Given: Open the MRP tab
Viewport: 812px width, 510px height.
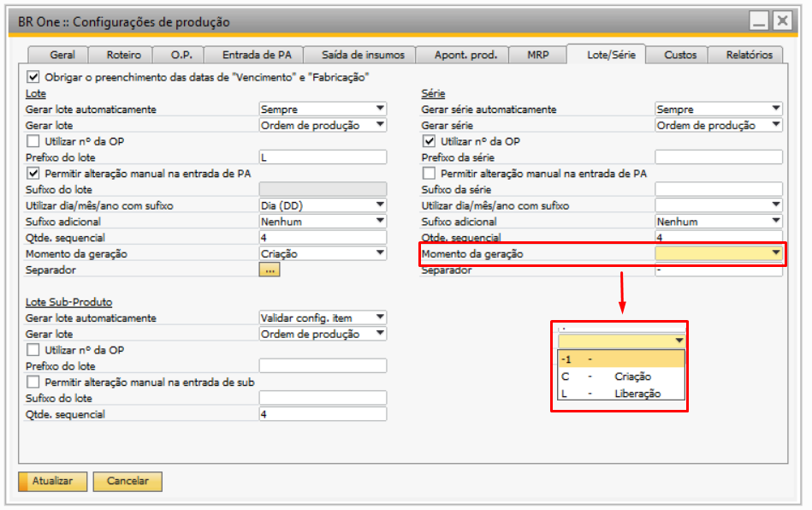Looking at the screenshot, I should [x=538, y=55].
